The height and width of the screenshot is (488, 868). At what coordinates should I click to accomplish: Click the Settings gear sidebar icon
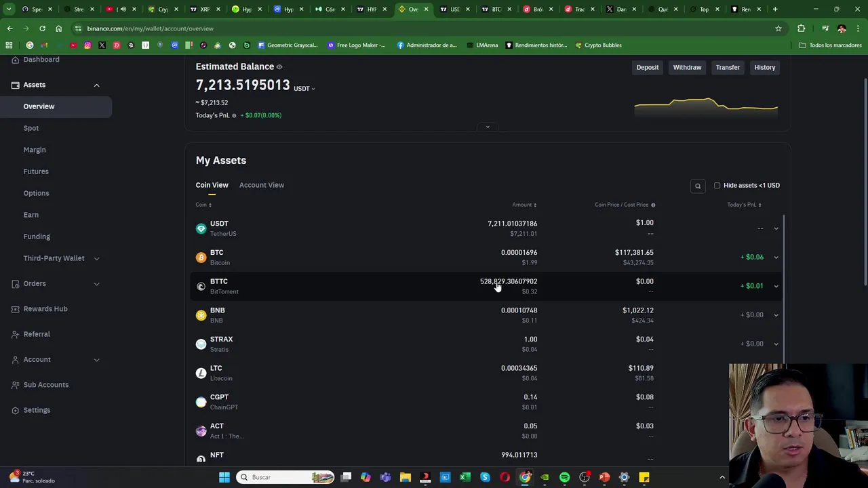(x=16, y=410)
